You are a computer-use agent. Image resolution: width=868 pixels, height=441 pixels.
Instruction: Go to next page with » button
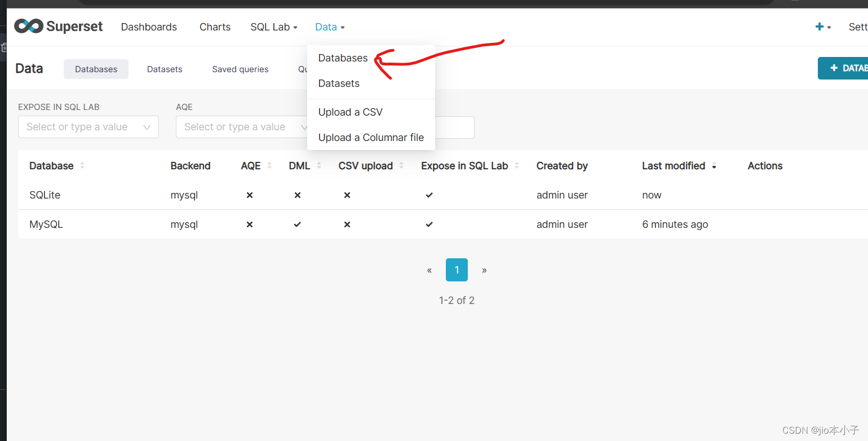coord(484,270)
